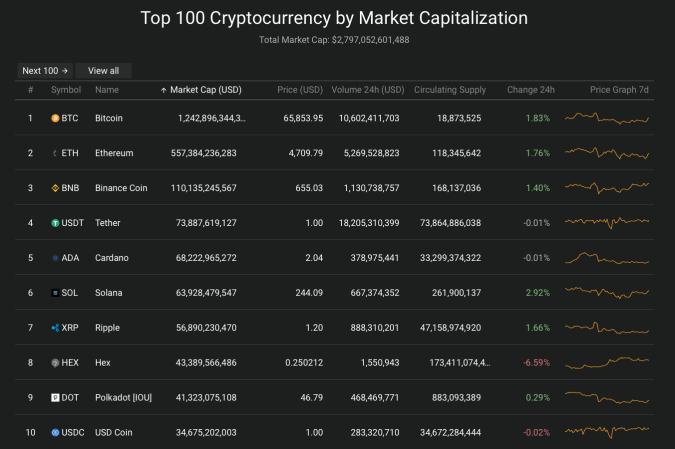Click the Solana SOL coin icon
Screen dimensions: 675x449
[x=55, y=293]
